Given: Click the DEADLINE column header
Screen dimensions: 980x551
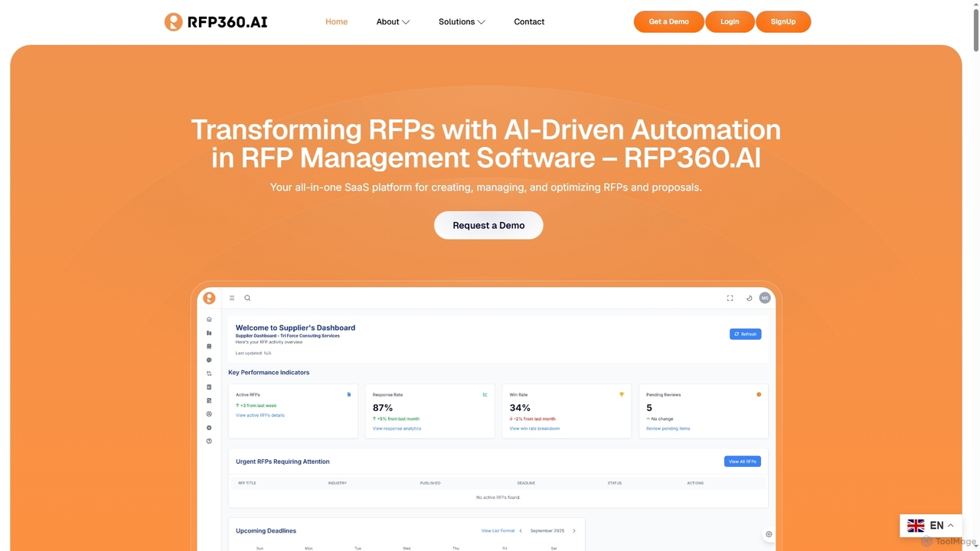Looking at the screenshot, I should [x=526, y=483].
